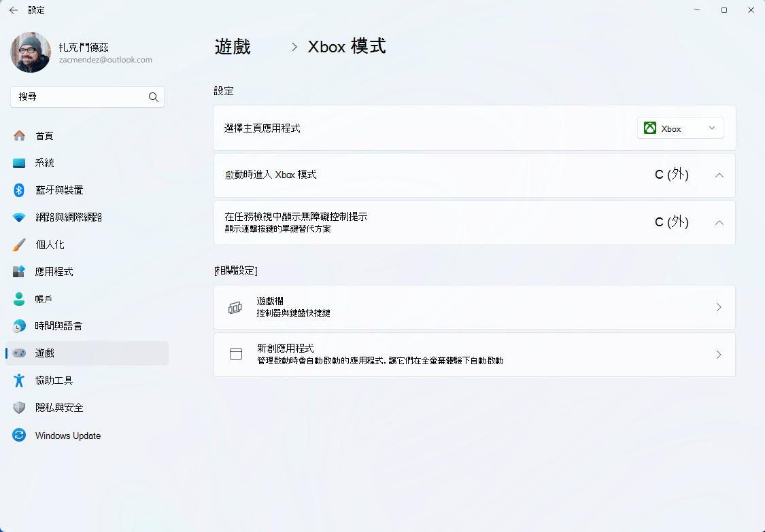Click the accessibility figure icon beside 協助工具

(x=19, y=380)
